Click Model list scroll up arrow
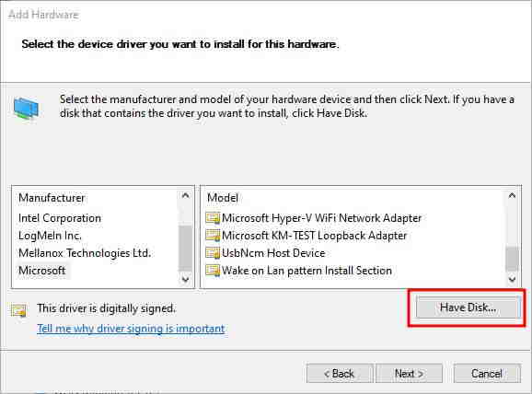The image size is (532, 394). [512, 196]
